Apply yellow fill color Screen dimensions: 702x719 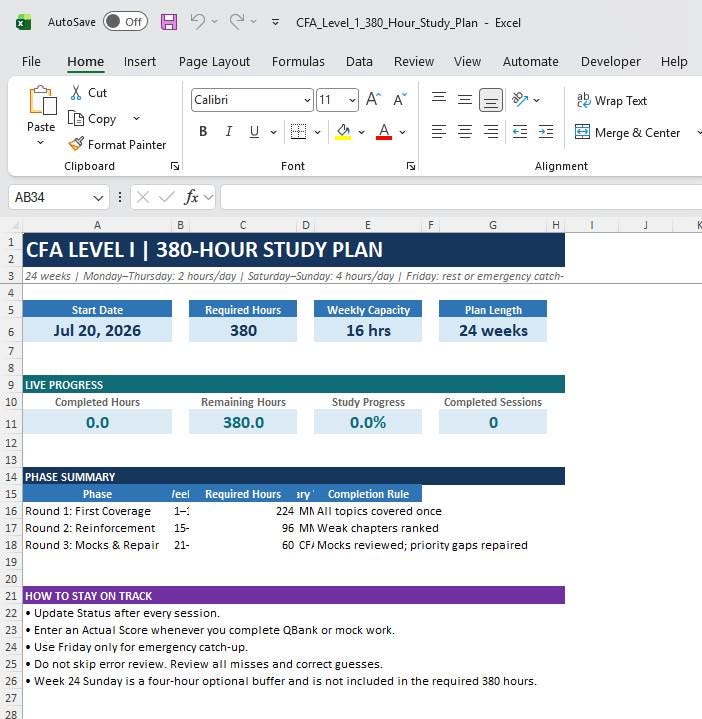pos(343,132)
